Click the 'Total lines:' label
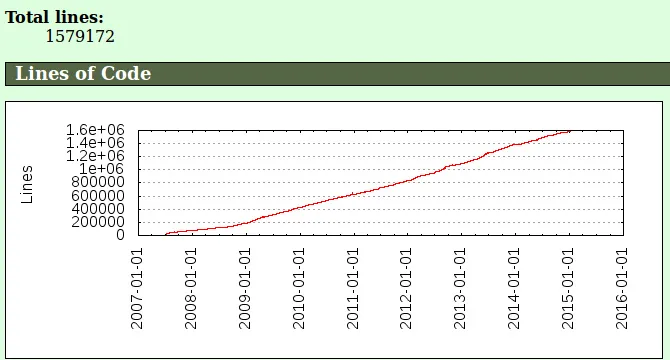Viewport: 670px width, 360px height. (x=54, y=18)
